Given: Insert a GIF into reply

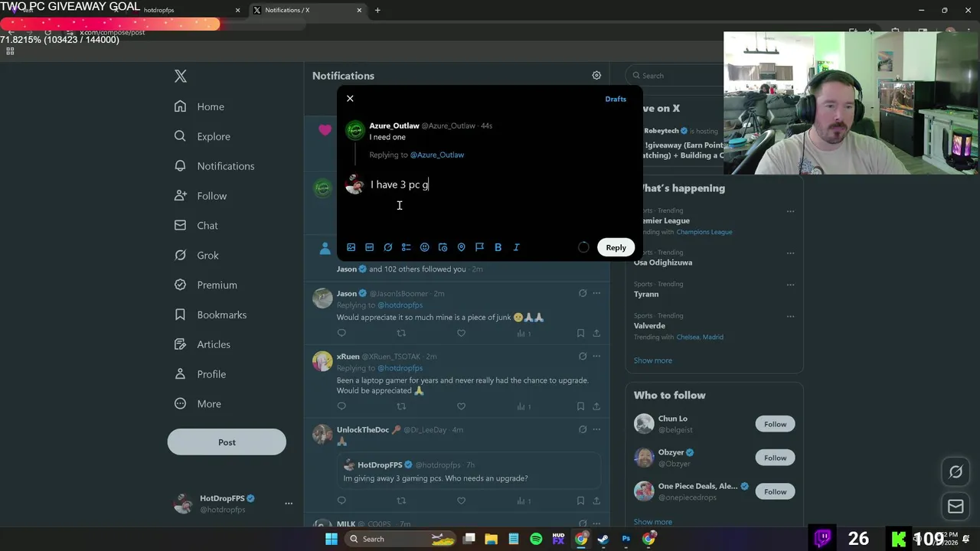Looking at the screenshot, I should tap(369, 247).
